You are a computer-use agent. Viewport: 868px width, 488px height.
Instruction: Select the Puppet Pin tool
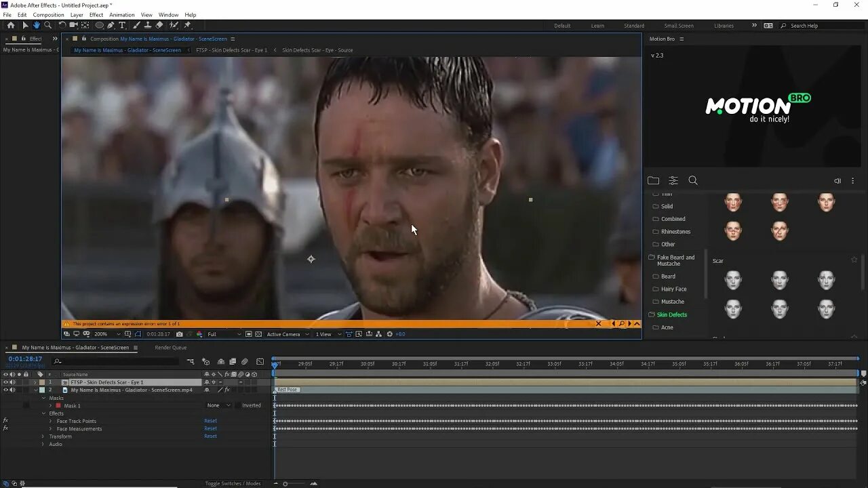click(187, 25)
